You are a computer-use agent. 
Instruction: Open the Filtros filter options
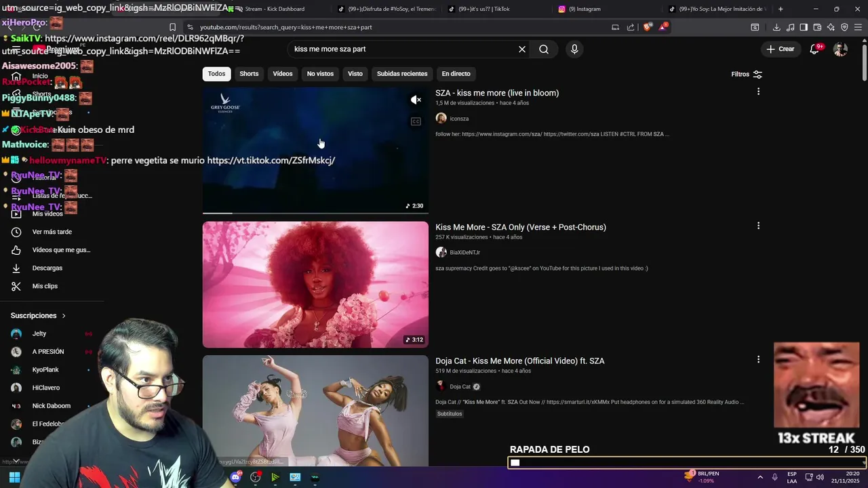747,75
